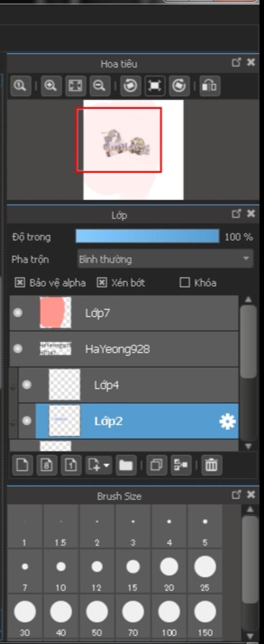The height and width of the screenshot is (644, 264).
Task: Hide the Lớp7 layer
Action: (18, 313)
